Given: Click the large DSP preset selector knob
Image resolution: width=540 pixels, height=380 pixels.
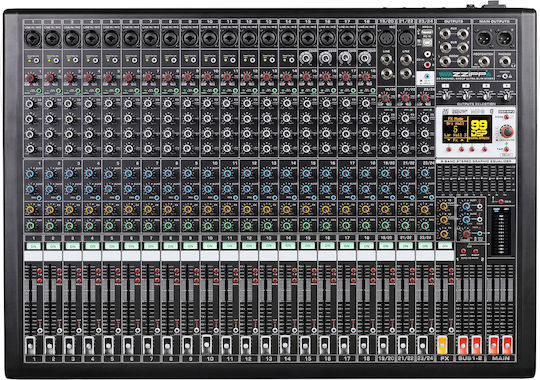Looking at the screenshot, I should pyautogui.click(x=507, y=131).
